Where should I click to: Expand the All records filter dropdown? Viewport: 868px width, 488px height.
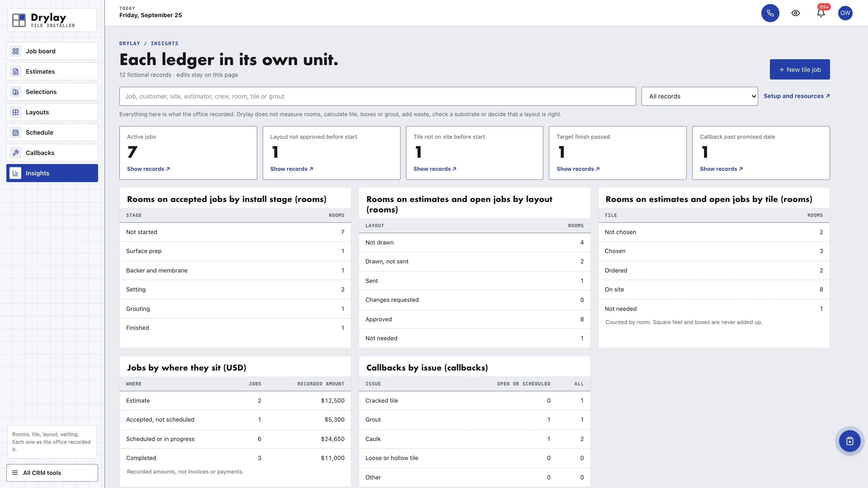[700, 96]
